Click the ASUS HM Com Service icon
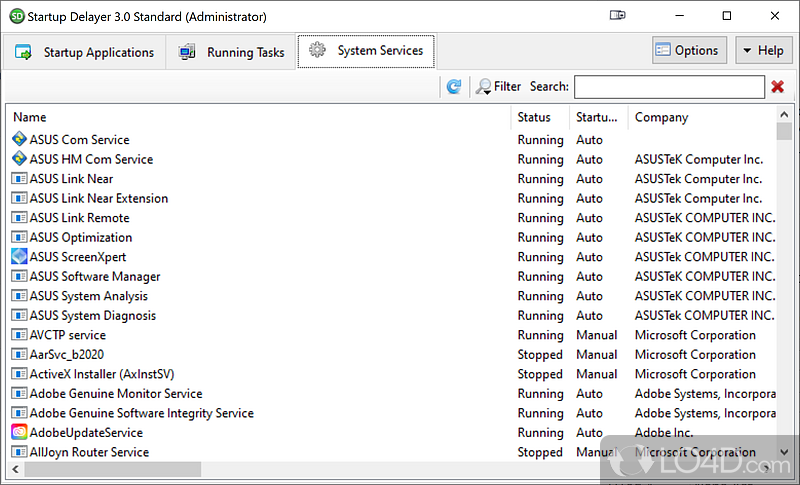This screenshot has width=800, height=485. [19, 159]
